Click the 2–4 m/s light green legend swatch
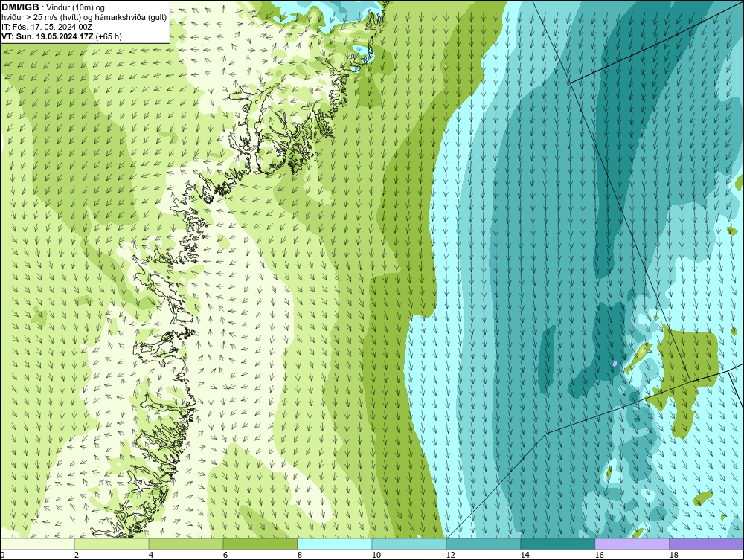 click(112, 544)
